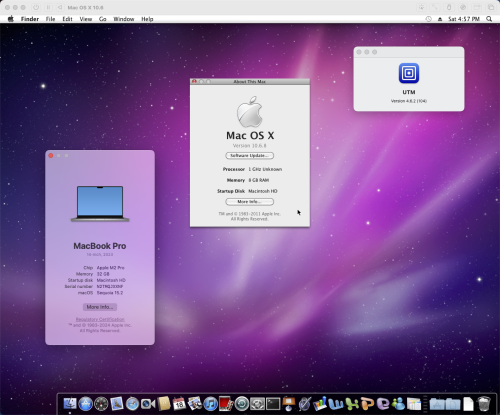
Task: Click the Apple M2 Pro chip value
Action: pyautogui.click(x=110, y=268)
